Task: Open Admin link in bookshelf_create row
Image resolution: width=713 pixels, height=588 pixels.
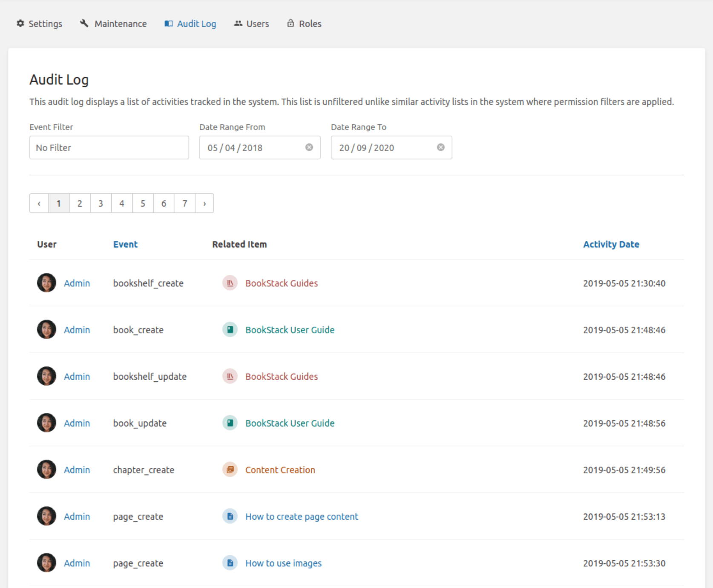Action: tap(77, 283)
